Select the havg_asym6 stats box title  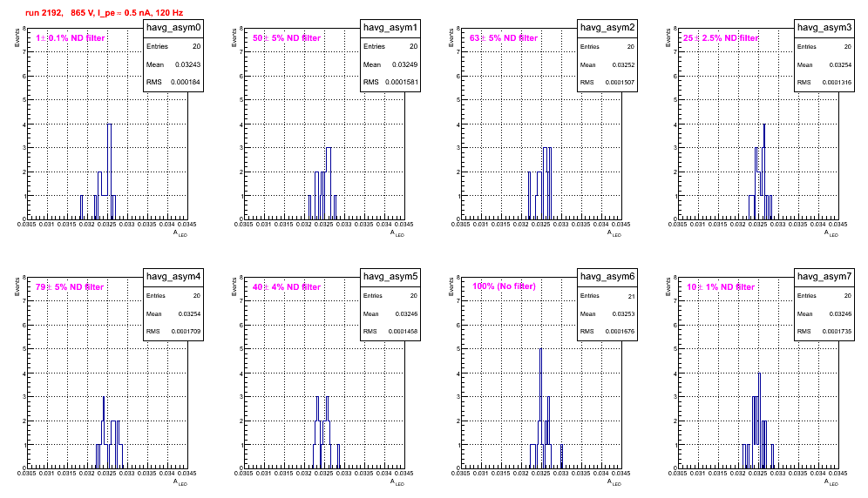[x=607, y=277]
